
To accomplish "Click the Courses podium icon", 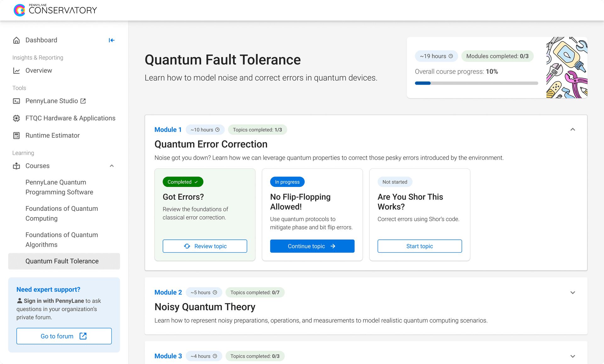I will click(16, 166).
